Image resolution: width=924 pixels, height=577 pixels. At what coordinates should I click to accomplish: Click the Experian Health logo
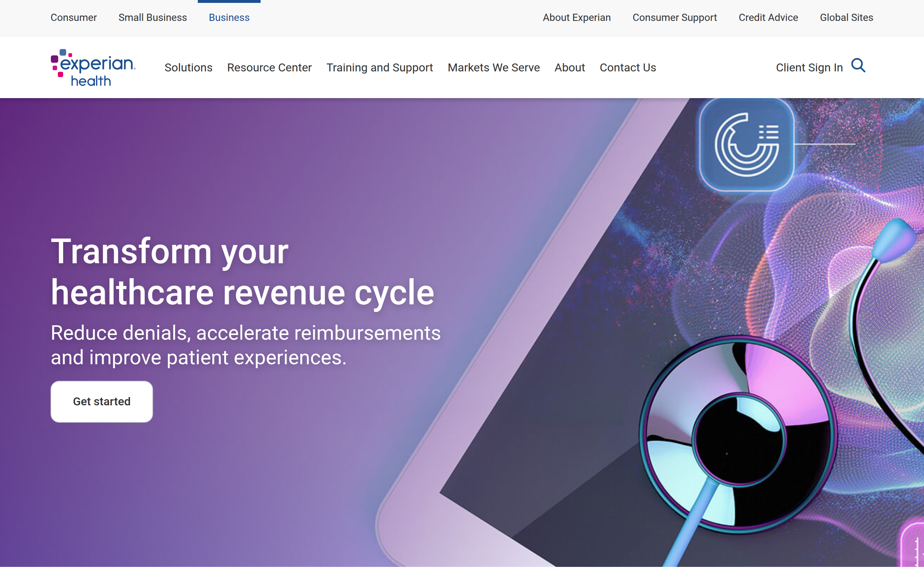(92, 67)
